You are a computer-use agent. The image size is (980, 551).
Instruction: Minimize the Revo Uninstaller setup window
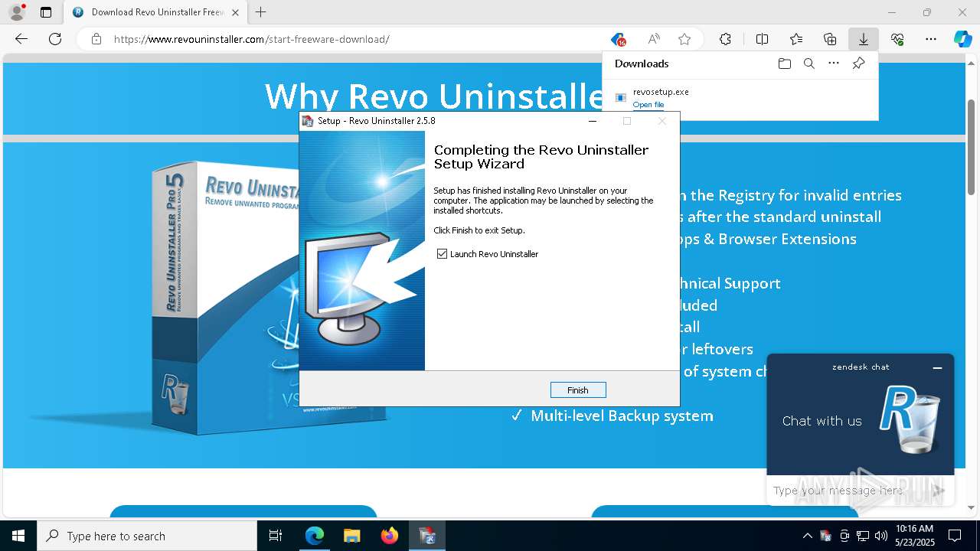click(593, 121)
